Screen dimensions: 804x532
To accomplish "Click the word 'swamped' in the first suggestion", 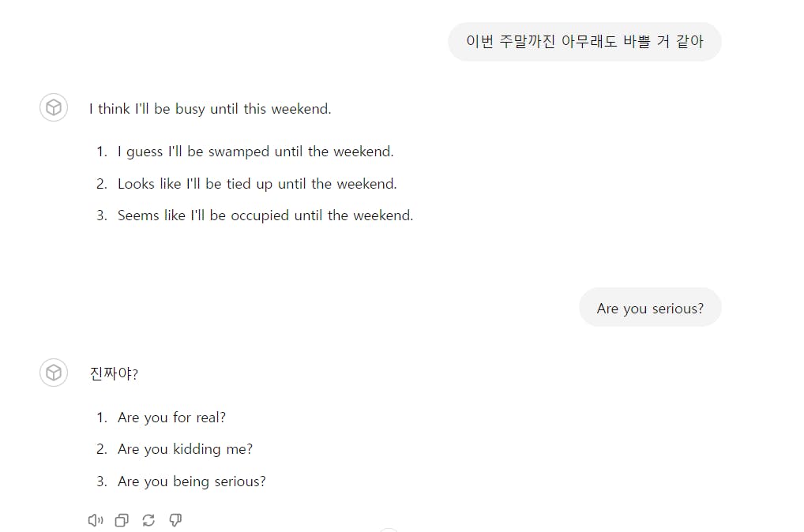I will [239, 152].
